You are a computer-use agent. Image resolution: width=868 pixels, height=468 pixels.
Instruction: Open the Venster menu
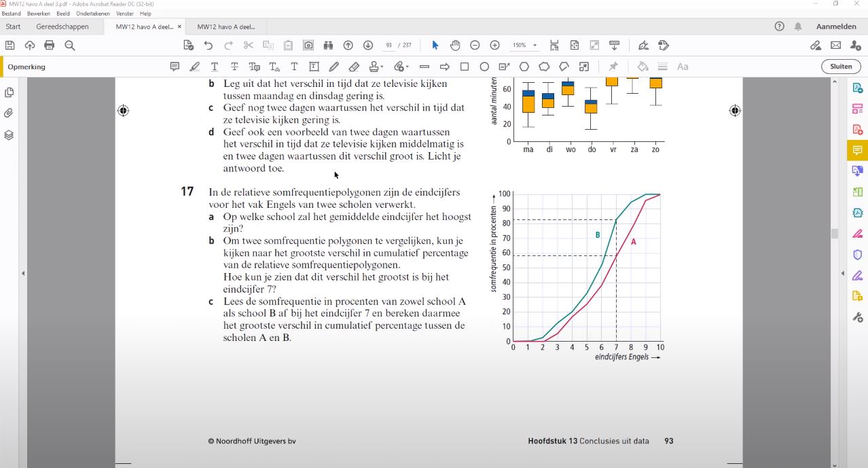point(125,14)
